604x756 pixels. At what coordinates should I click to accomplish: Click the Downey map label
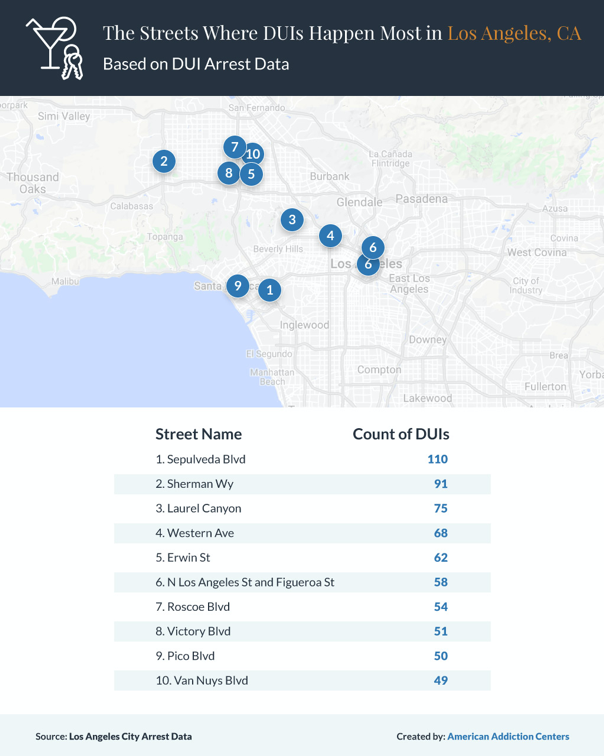[x=428, y=339]
